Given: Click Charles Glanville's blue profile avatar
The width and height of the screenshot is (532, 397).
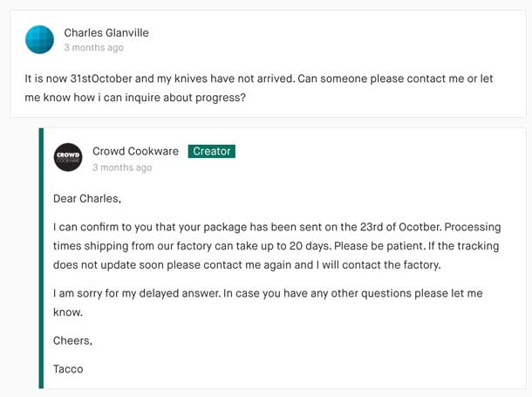Looking at the screenshot, I should tap(39, 40).
